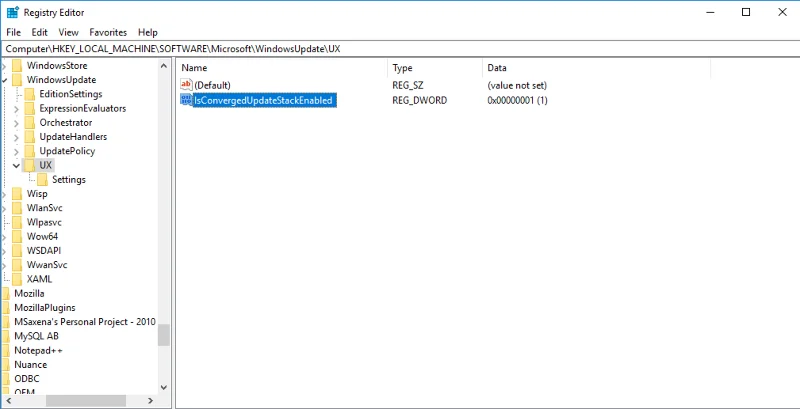The height and width of the screenshot is (409, 800).
Task: Select the Settings subkey label
Action: 69,180
